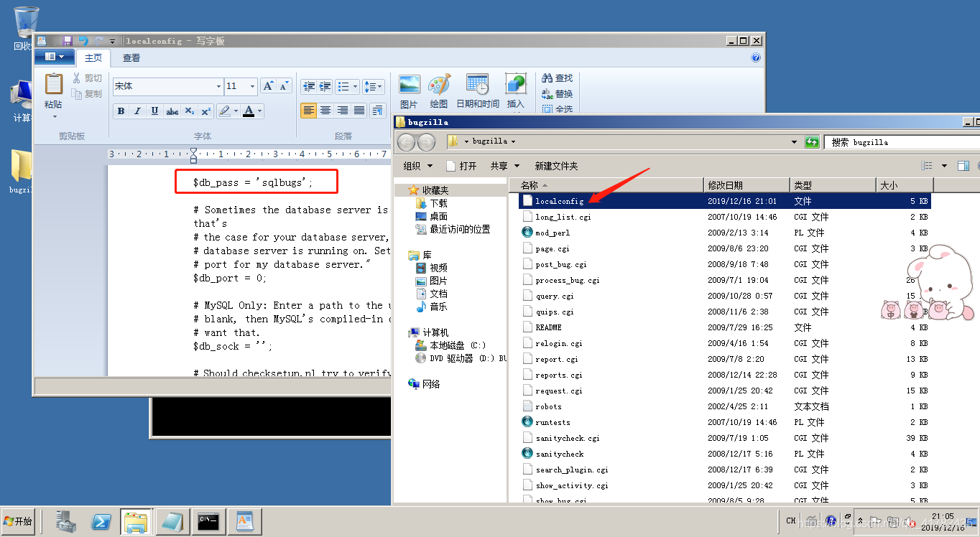Toggle italic formatting
Viewport: 980px width, 537px height.
[x=137, y=111]
